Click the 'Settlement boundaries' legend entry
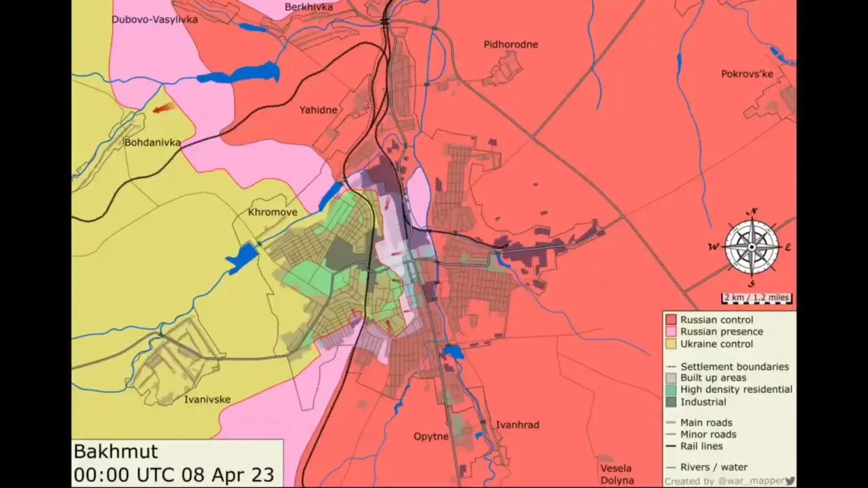Screen dimensions: 868x488 [x=728, y=367]
